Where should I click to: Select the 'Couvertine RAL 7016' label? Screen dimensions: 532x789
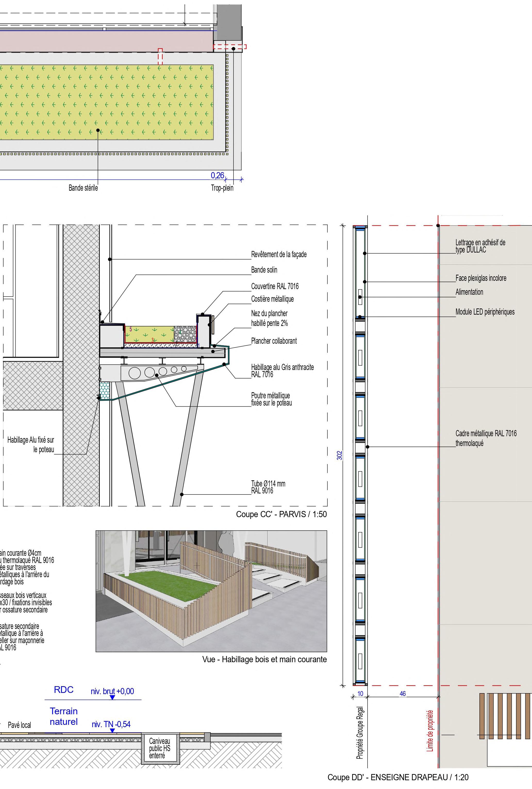[275, 286]
